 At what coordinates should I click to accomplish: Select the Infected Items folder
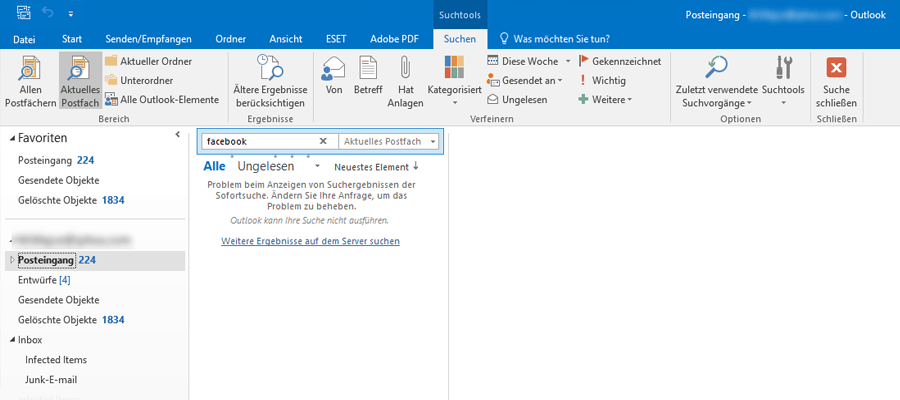click(56, 360)
